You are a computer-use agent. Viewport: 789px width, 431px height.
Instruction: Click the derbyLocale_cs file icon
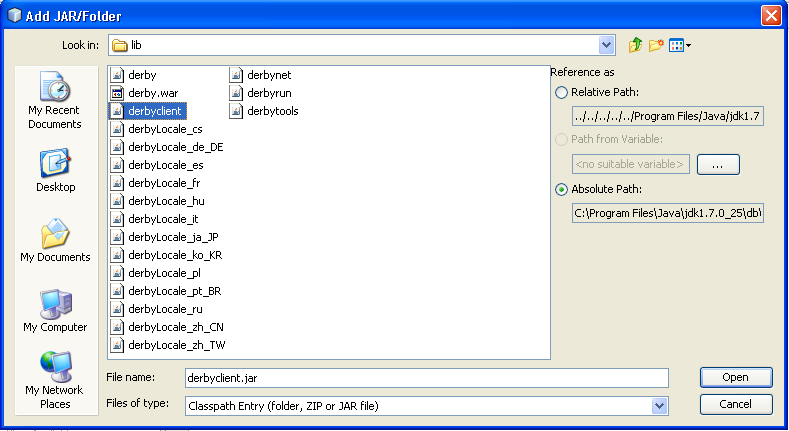[117, 129]
